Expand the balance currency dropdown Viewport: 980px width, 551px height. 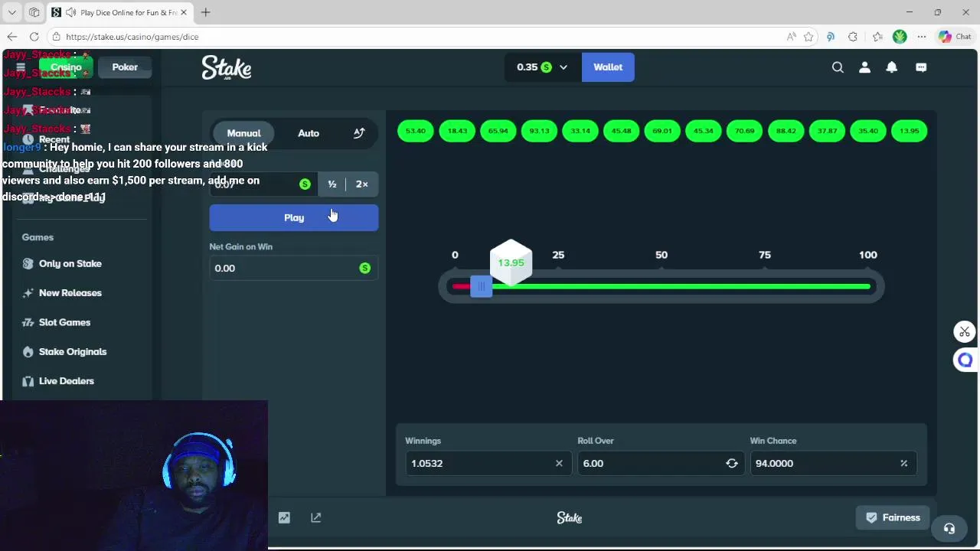coord(563,67)
